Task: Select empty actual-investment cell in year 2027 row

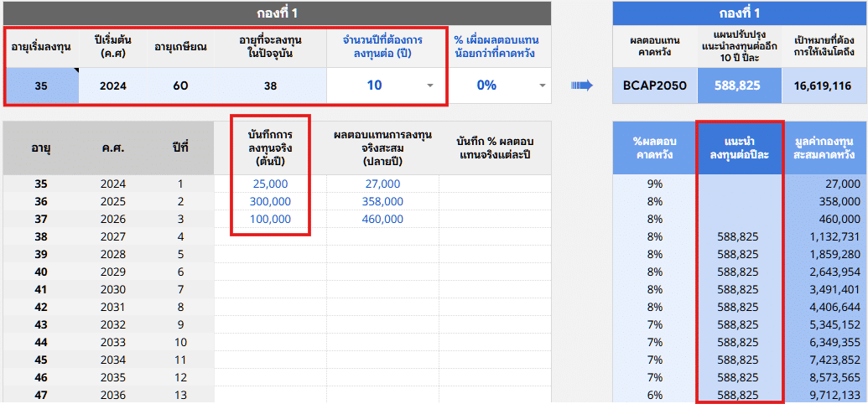Action: coord(270,237)
